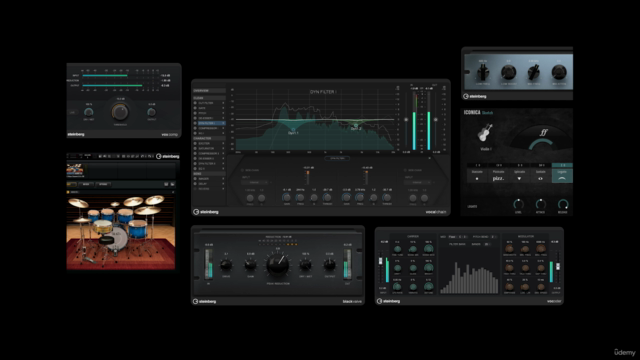This screenshot has width=640, height=360.
Task: Toggle the DYN FILTER I power button
Action: [x=196, y=123]
